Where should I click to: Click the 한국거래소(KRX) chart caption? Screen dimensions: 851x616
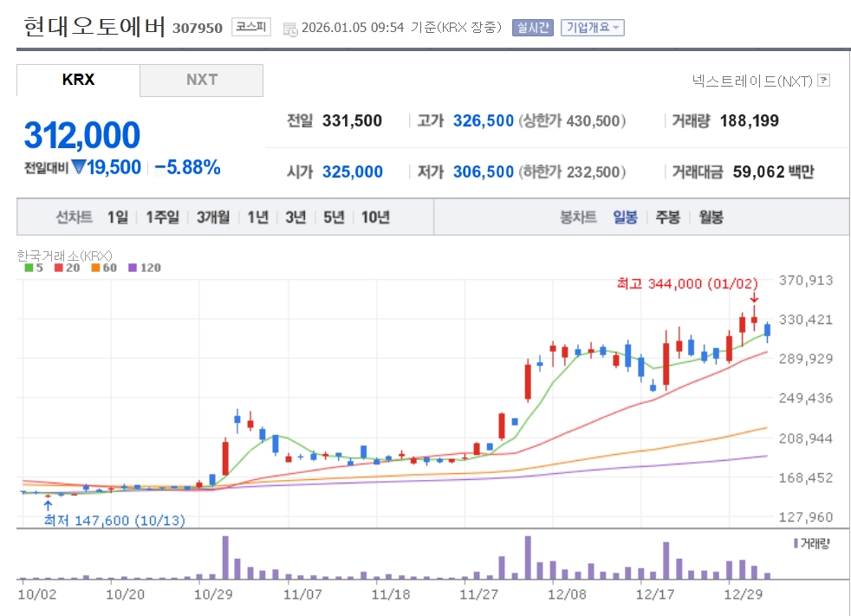click(65, 256)
